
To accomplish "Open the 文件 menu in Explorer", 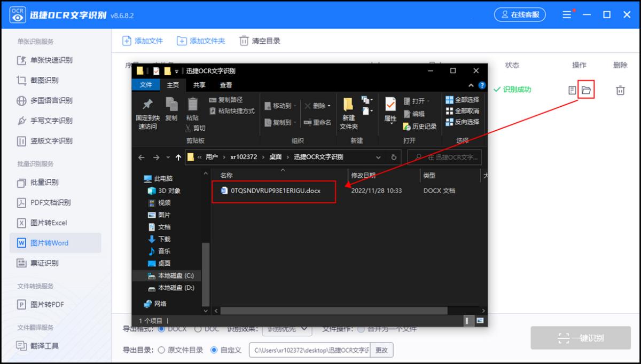I will coord(146,85).
